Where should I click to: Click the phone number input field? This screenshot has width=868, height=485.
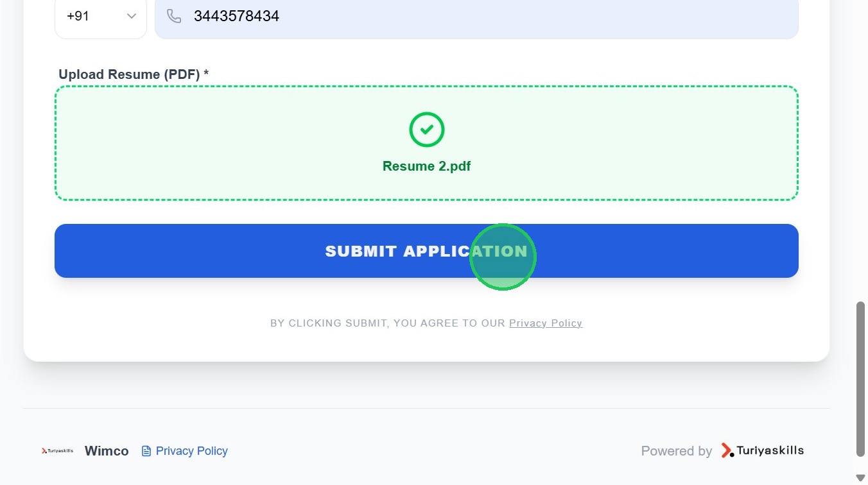click(488, 17)
